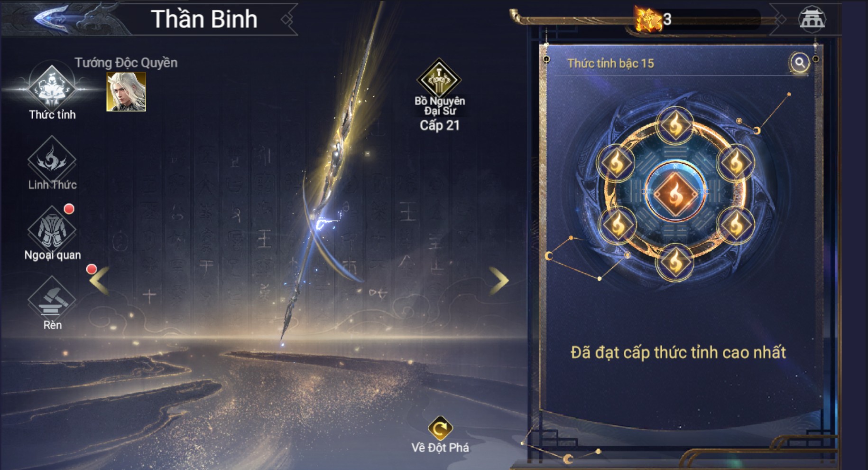Open the Thức tỉnh awakening tab
This screenshot has height=470, width=868.
pyautogui.click(x=52, y=91)
